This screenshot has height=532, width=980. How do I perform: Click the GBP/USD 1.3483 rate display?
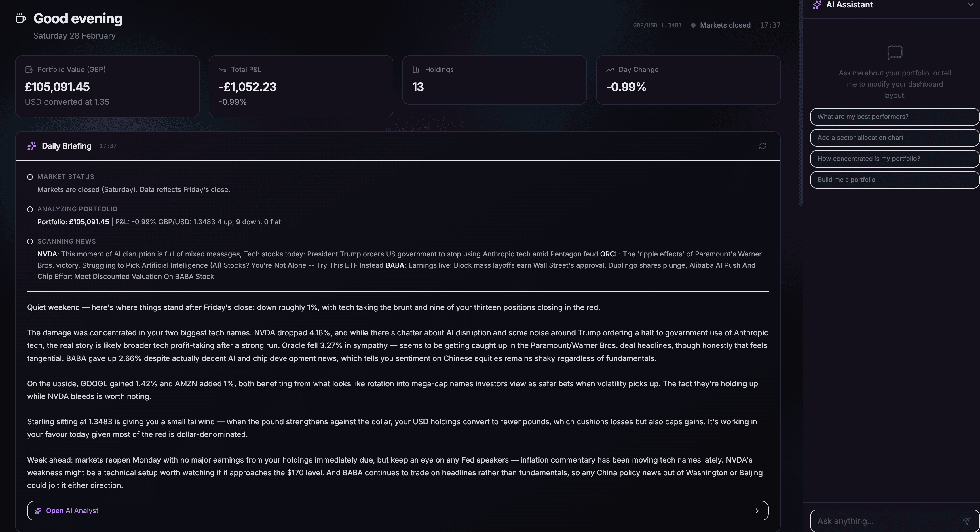(657, 25)
